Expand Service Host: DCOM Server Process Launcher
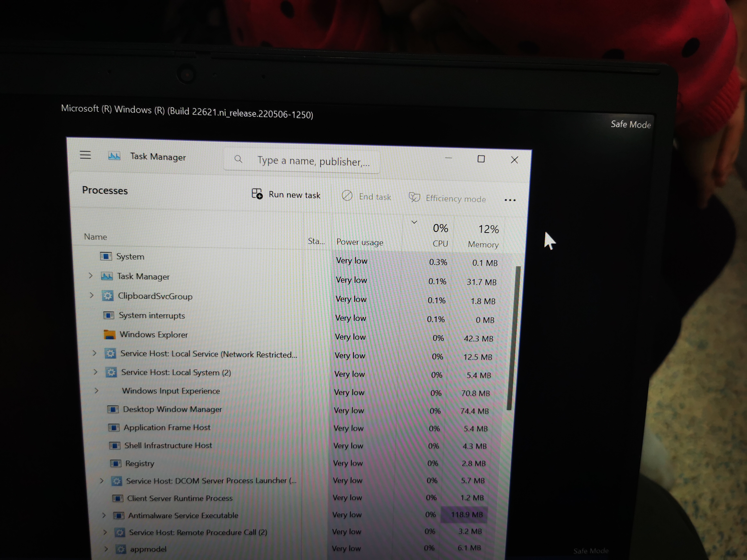The width and height of the screenshot is (747, 560). click(102, 481)
